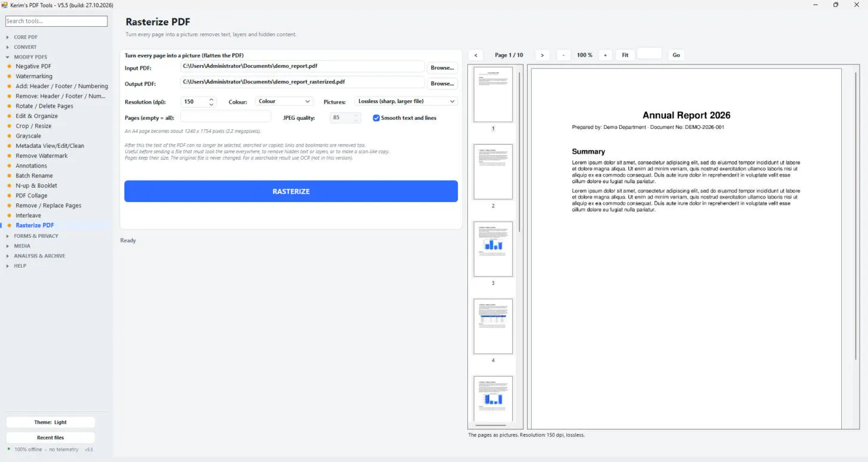The image size is (868, 462).
Task: Select the Crop / Resize tool
Action: 33,126
